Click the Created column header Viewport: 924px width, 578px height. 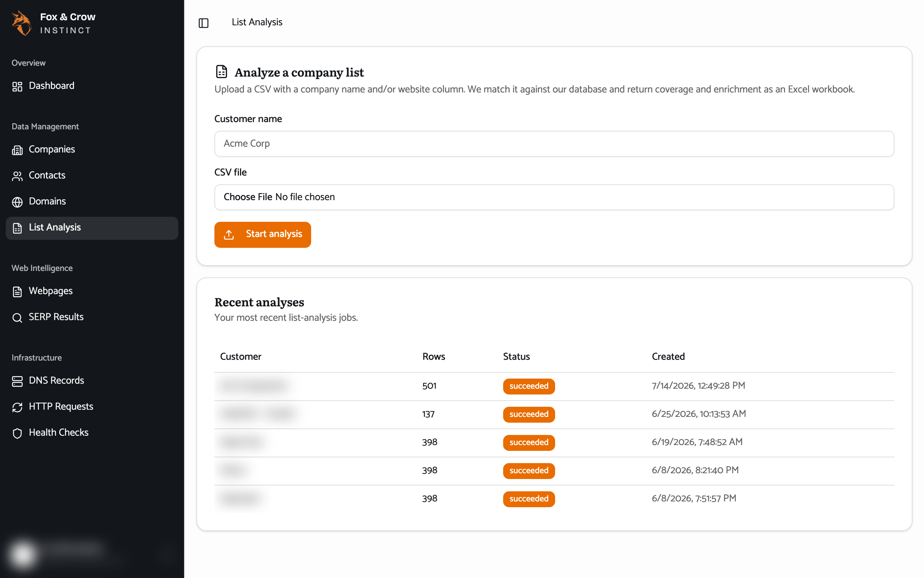(668, 357)
